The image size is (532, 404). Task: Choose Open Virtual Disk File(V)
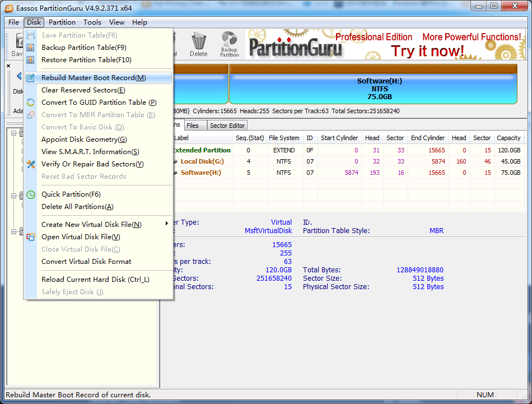81,237
